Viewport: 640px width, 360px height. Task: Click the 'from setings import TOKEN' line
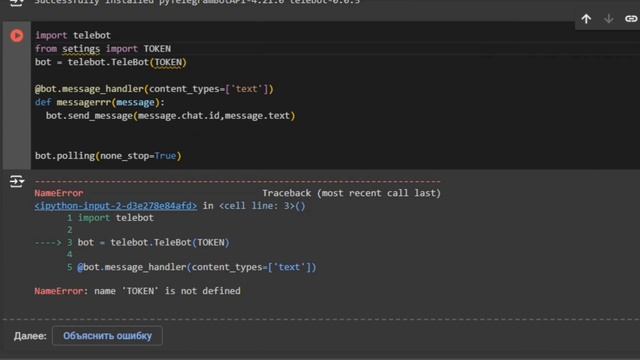(103, 49)
